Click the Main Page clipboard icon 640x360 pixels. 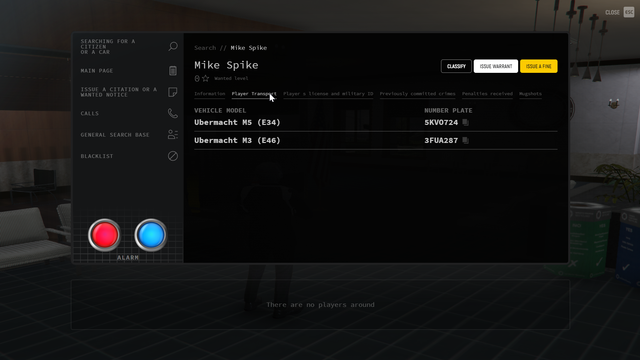[x=173, y=71]
